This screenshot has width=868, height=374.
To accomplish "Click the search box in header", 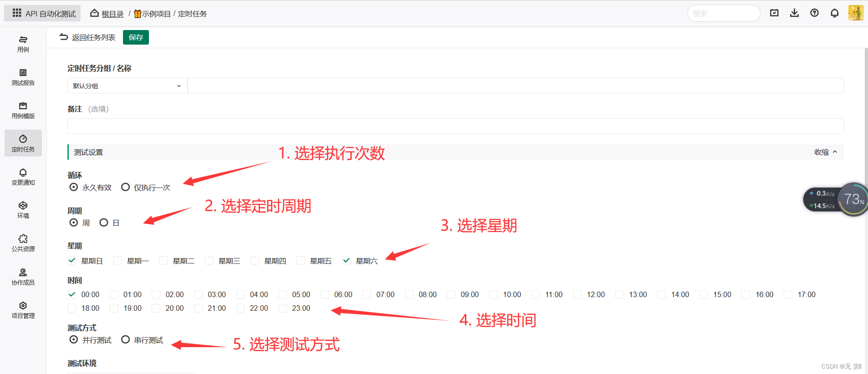I will click(x=723, y=13).
